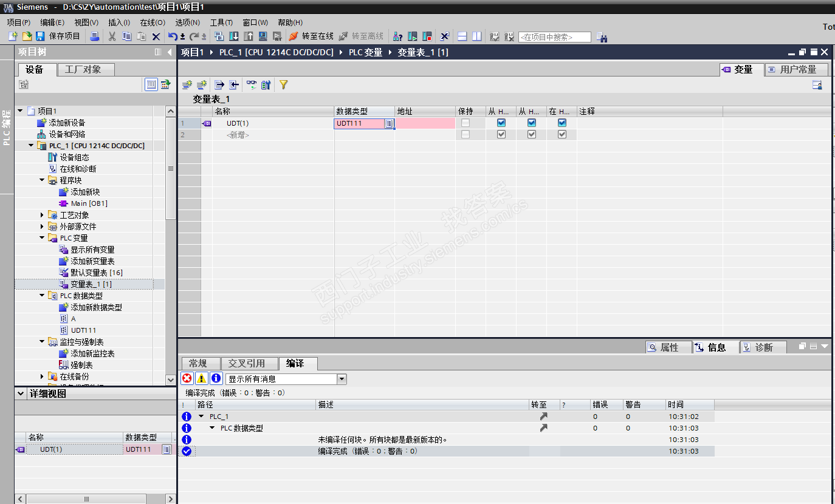Open the 工具(T) menu

tap(222, 22)
